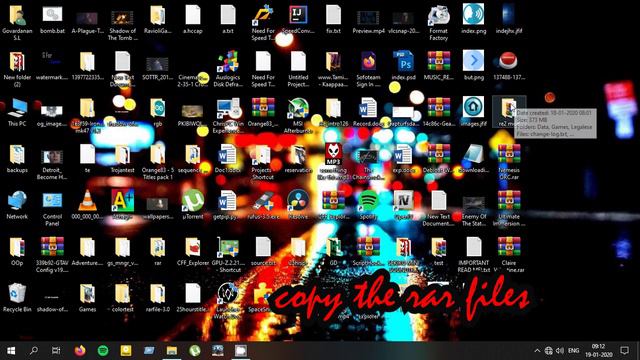
Task: Select the a.hccap file
Action: tap(193, 19)
